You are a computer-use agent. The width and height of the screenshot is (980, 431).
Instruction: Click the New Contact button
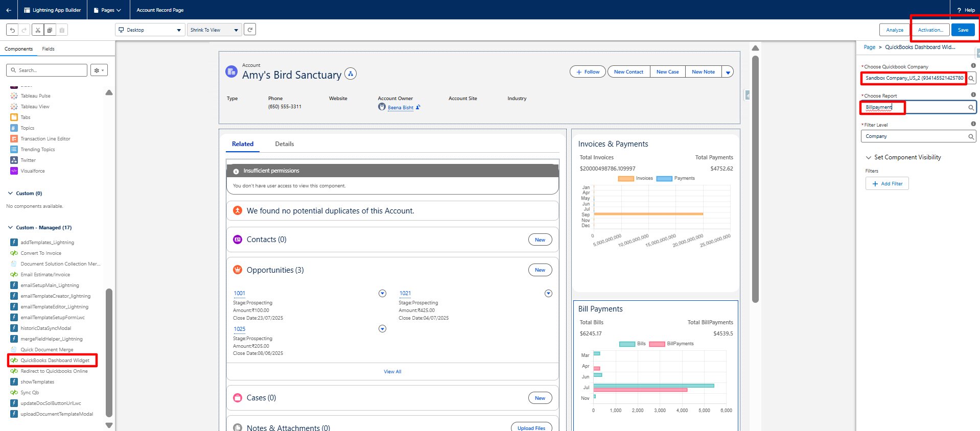[x=628, y=72]
